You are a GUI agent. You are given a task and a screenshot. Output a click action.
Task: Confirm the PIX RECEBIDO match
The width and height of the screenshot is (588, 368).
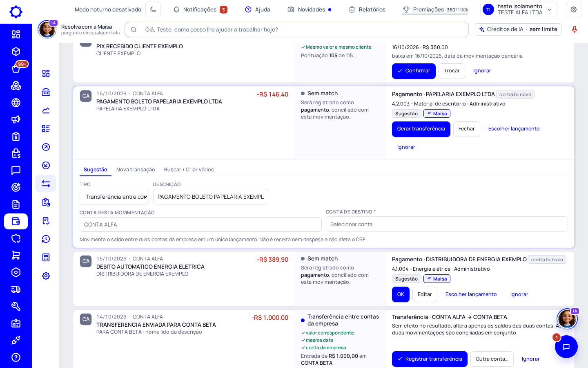tap(414, 71)
